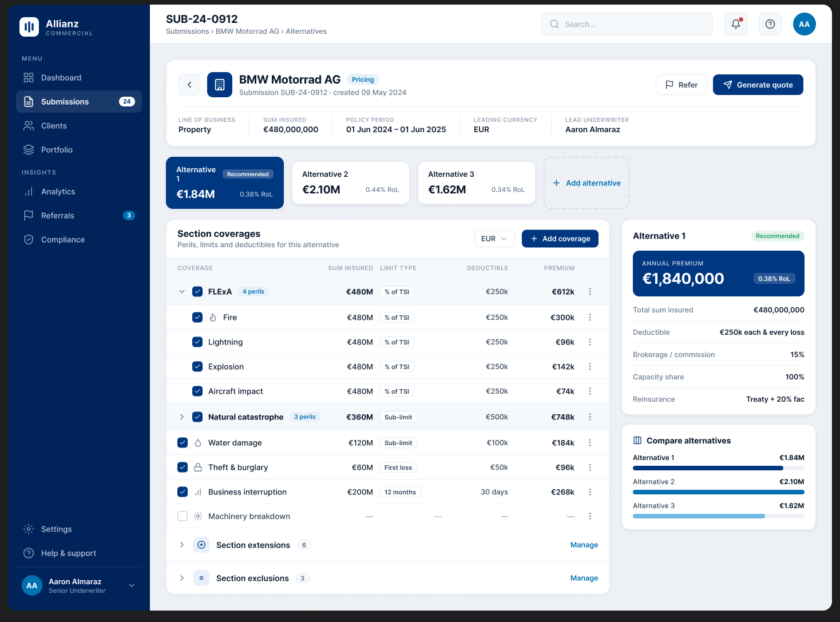840x622 pixels.
Task: Click Add alternative
Action: (x=587, y=183)
